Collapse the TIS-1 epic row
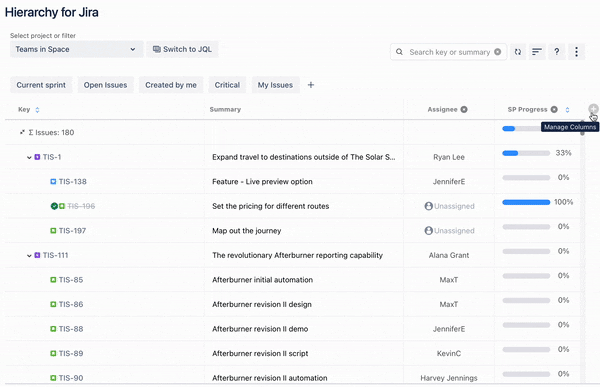 (x=29, y=157)
